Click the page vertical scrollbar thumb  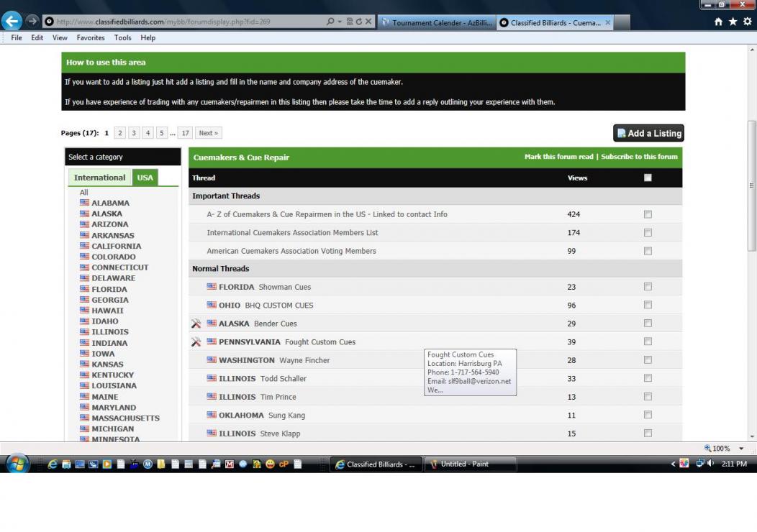(x=752, y=185)
